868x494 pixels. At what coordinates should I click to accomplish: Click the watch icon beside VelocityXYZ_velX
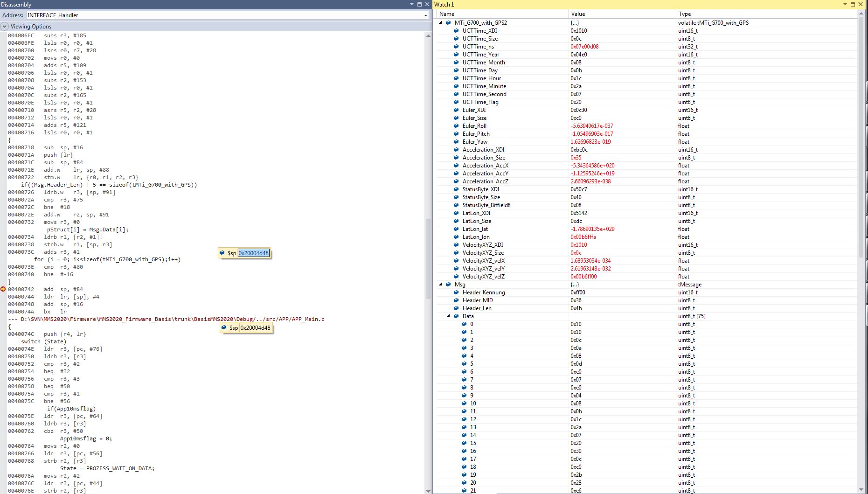[456, 261]
